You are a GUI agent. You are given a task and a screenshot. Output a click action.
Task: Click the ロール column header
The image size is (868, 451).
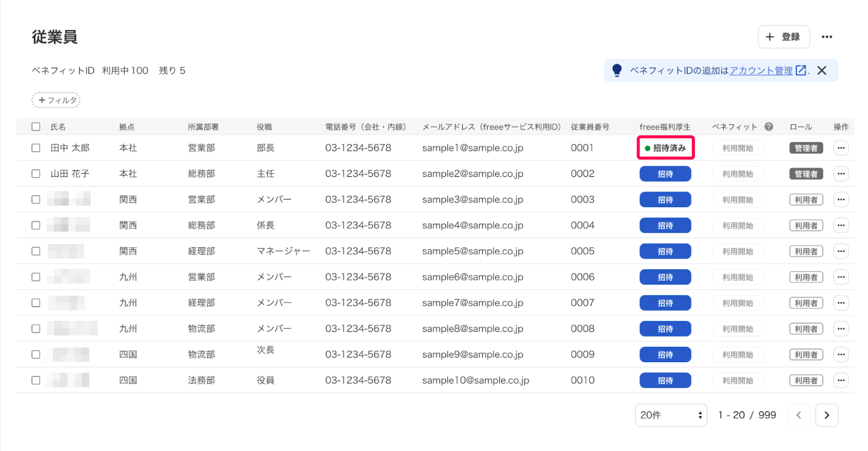click(801, 127)
